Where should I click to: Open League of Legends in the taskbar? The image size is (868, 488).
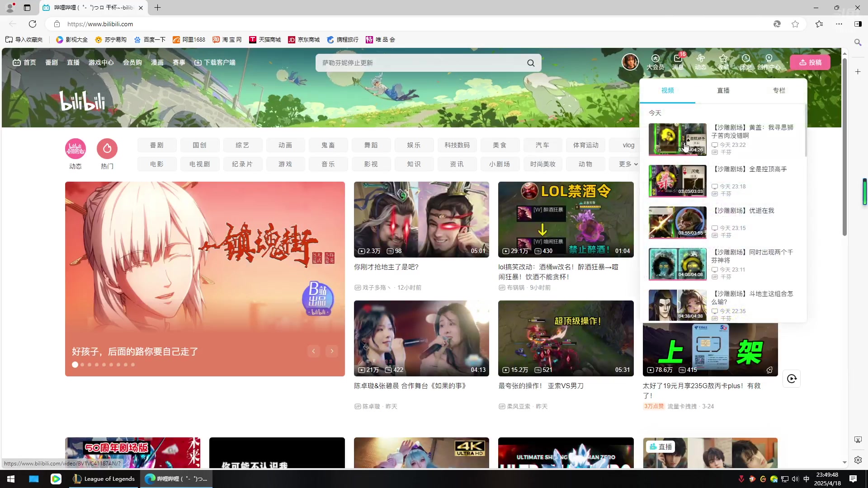click(x=104, y=479)
